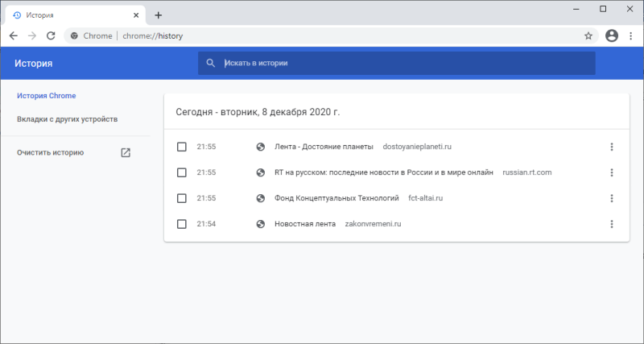Select История Chrome in the sidebar
The image size is (644, 344).
(47, 96)
